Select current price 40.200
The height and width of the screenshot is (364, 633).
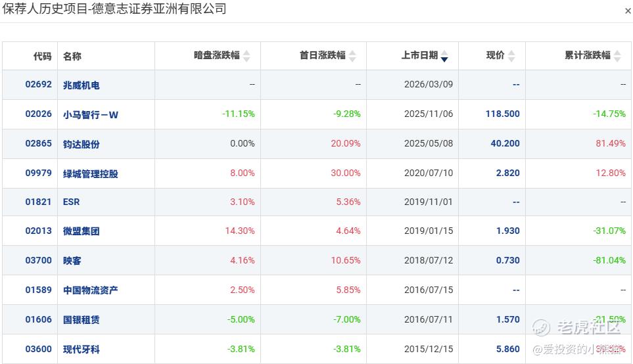tap(505, 143)
